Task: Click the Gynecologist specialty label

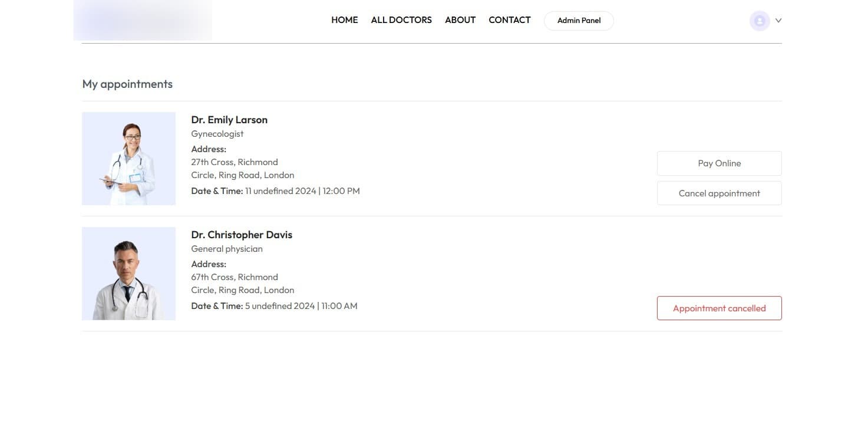Action: (217, 133)
